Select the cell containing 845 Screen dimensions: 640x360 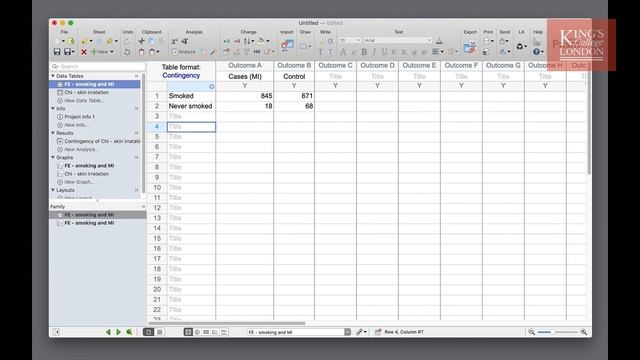point(244,96)
